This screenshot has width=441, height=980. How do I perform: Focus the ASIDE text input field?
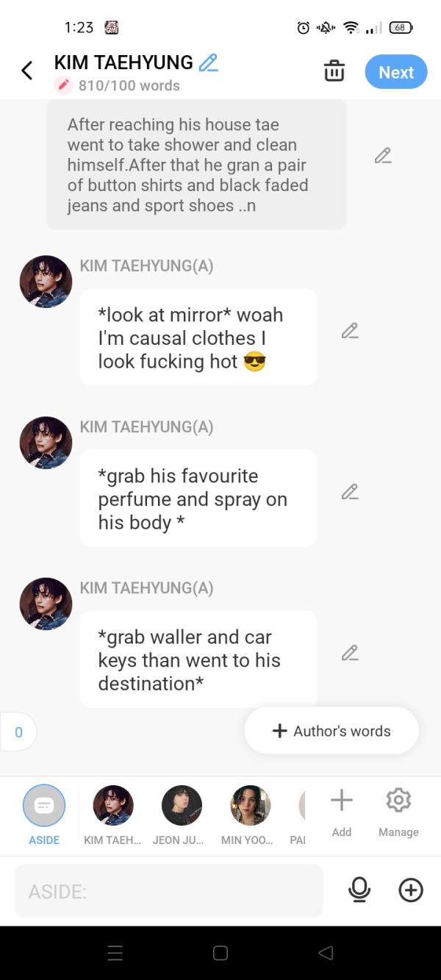(169, 891)
